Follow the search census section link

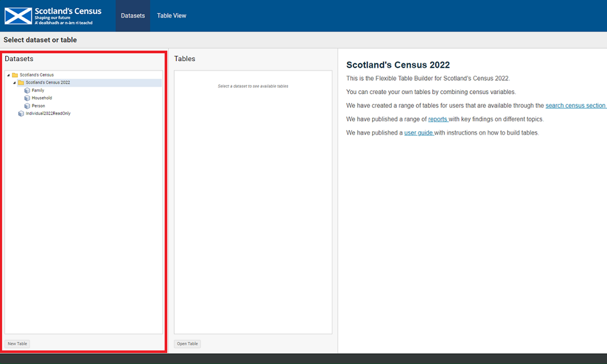pyautogui.click(x=575, y=106)
